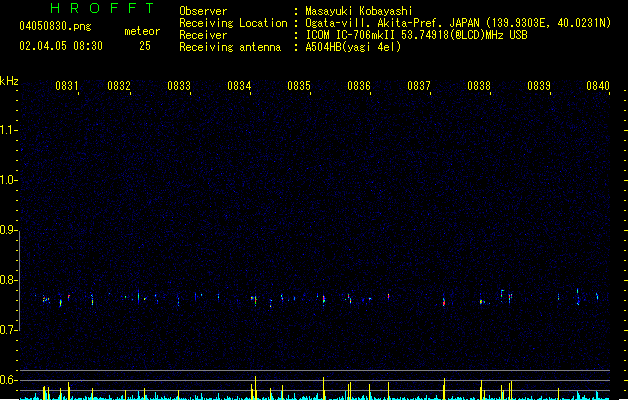Click the 0840 time marker
The image size is (629, 400).
598,86
